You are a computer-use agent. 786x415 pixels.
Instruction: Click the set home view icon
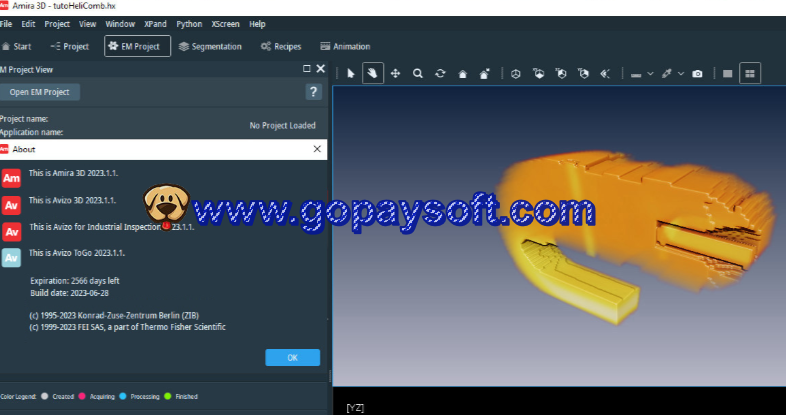[484, 74]
